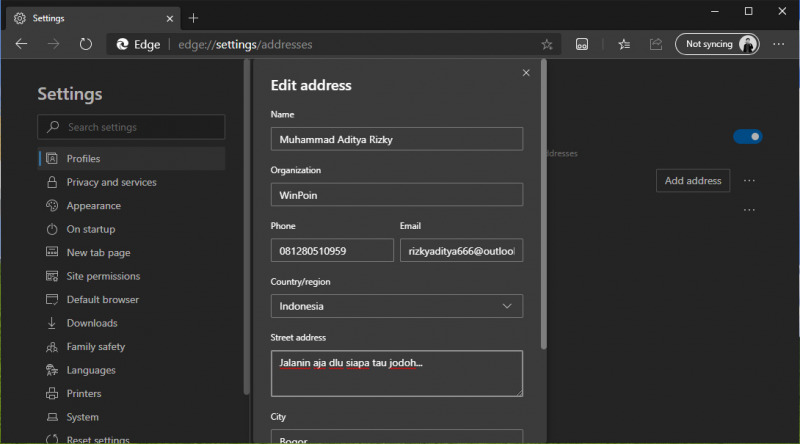This screenshot has width=800, height=444.
Task: Click the Add address button
Action: [x=693, y=181]
